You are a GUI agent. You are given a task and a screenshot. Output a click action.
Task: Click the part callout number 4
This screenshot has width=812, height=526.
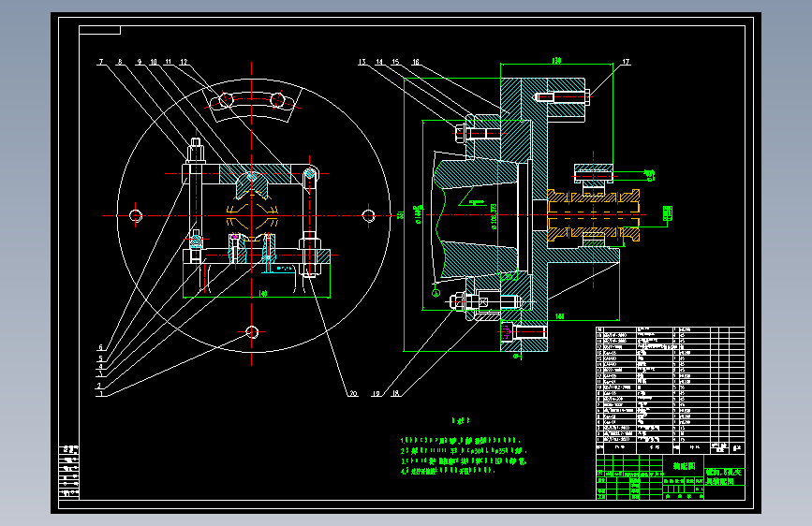pos(101,367)
